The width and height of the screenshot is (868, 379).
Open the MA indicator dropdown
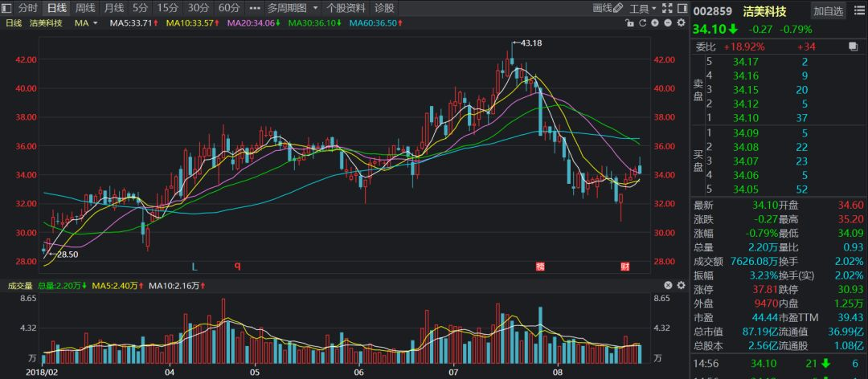(x=86, y=22)
